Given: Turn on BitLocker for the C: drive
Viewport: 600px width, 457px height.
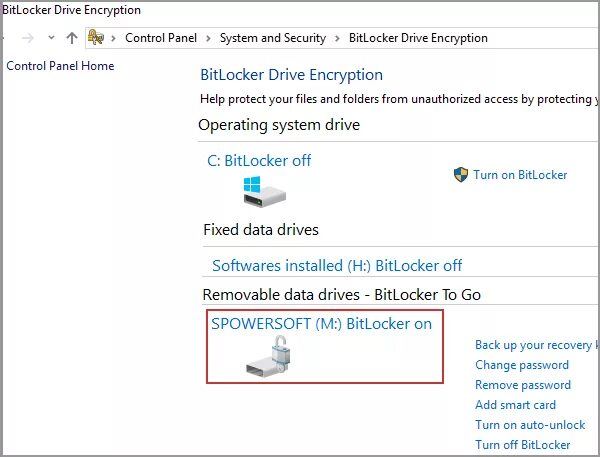Looking at the screenshot, I should (520, 175).
